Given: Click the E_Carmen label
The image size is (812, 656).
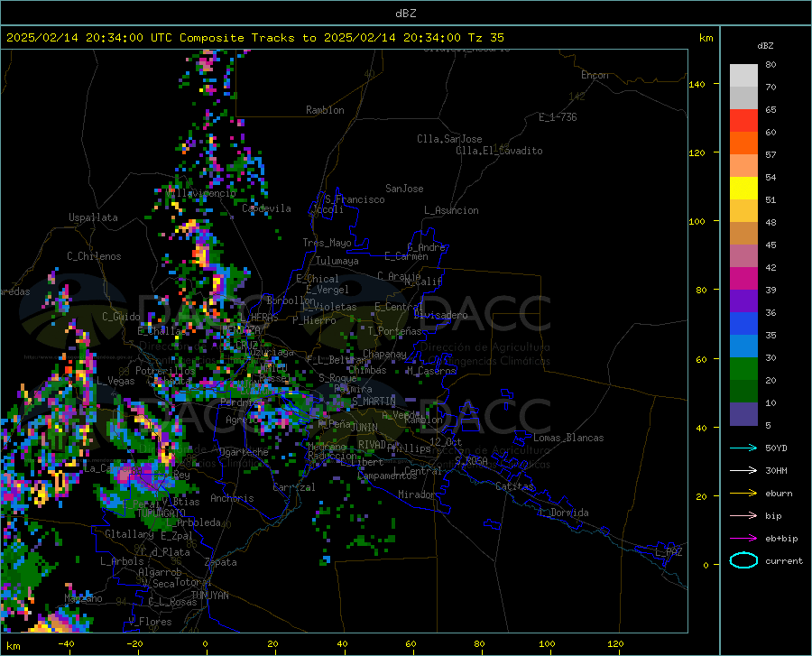Looking at the screenshot, I should tap(407, 256).
